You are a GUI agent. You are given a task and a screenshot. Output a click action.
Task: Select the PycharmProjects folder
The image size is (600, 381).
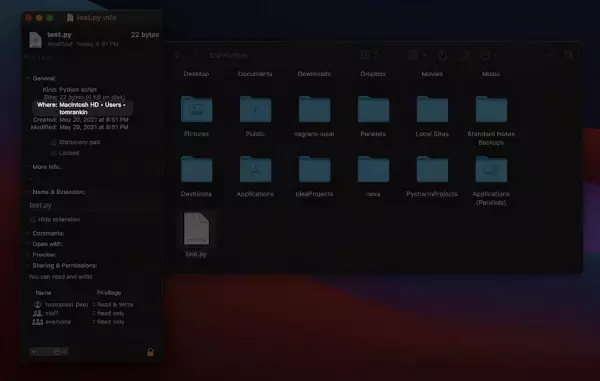tap(432, 169)
